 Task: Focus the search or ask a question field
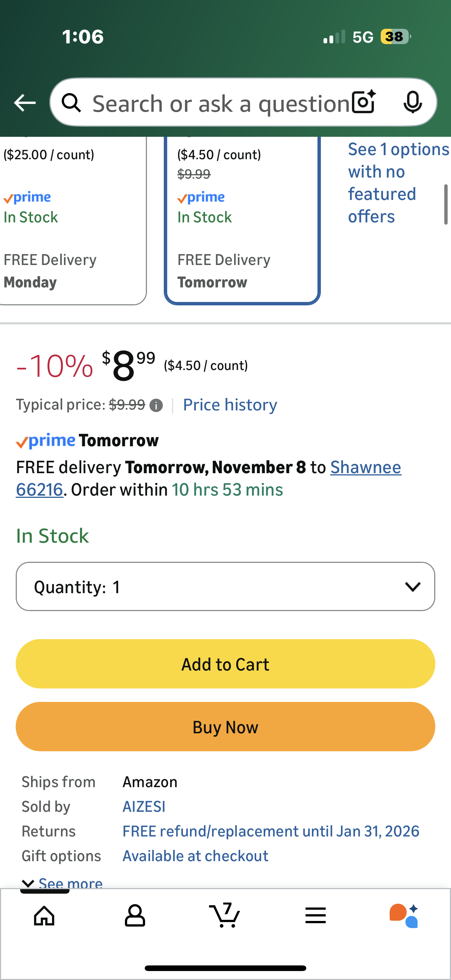(221, 104)
